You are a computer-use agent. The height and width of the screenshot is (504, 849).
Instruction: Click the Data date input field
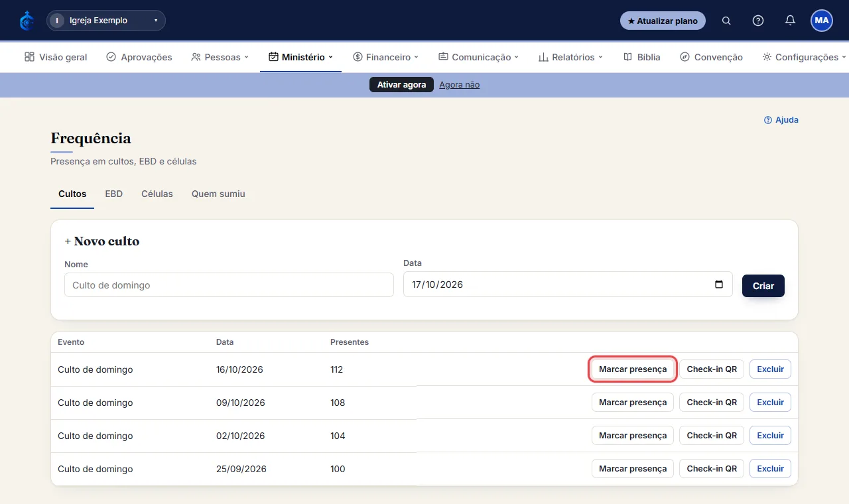click(568, 284)
